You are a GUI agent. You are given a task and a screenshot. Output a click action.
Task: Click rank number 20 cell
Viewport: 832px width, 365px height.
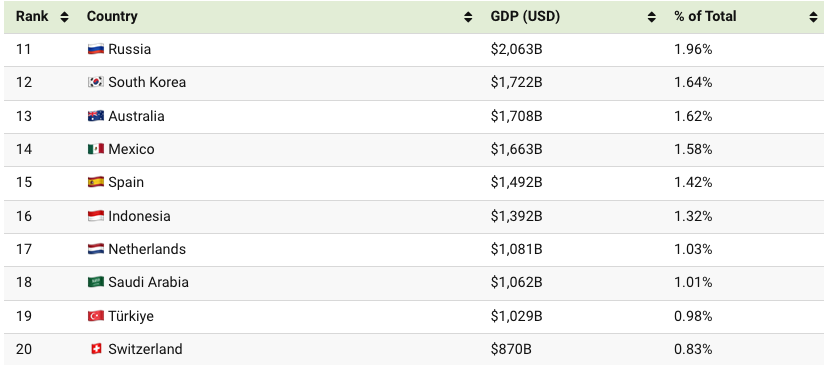point(24,349)
